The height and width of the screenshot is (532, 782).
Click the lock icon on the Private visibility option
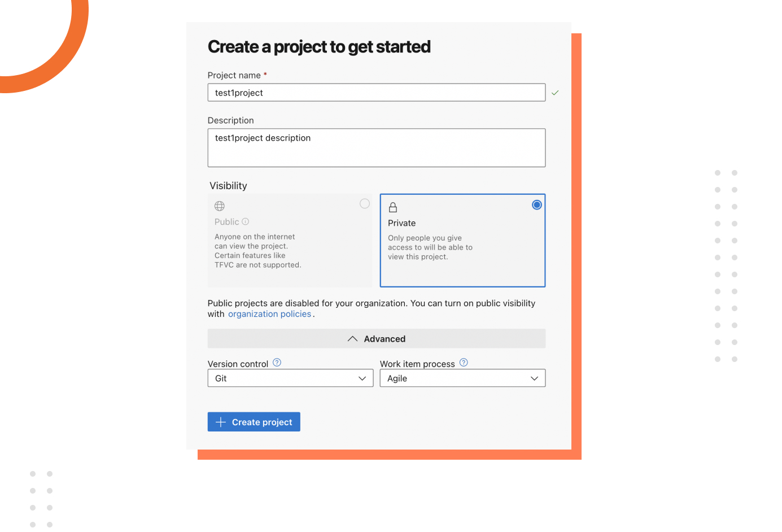[392, 207]
